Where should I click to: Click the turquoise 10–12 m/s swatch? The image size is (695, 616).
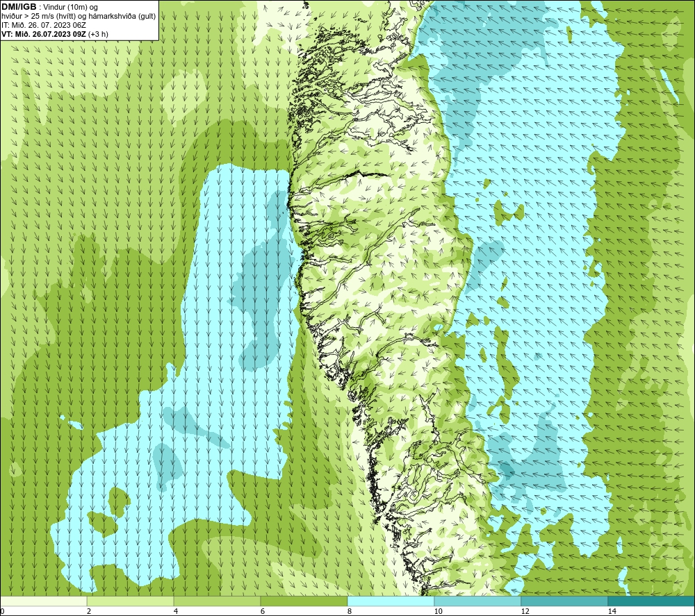[x=478, y=601]
